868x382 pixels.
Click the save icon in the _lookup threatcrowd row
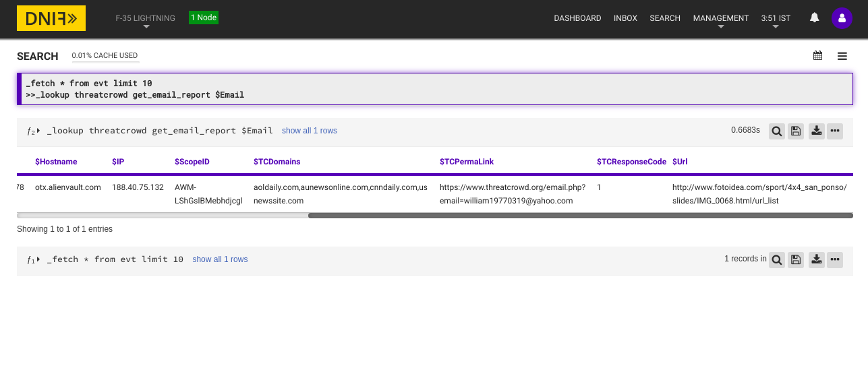pyautogui.click(x=796, y=131)
